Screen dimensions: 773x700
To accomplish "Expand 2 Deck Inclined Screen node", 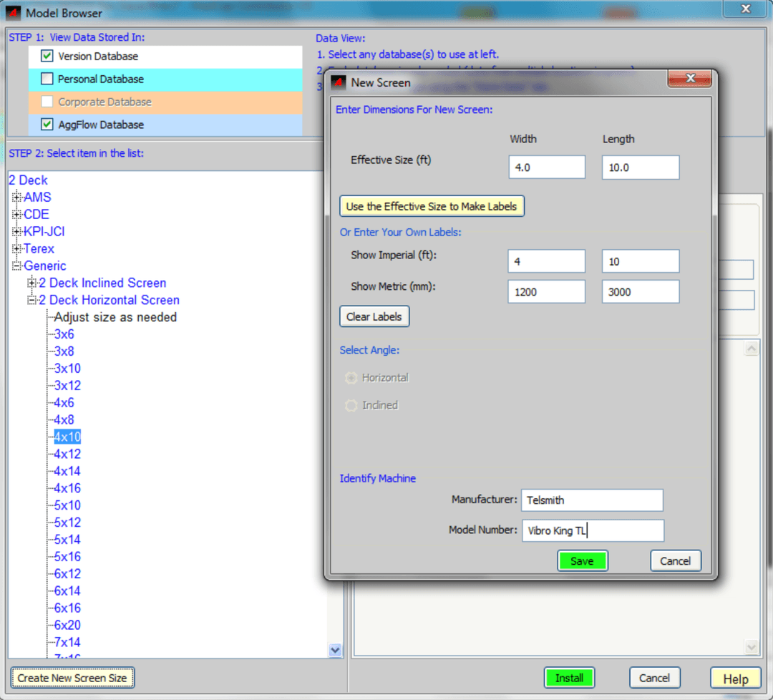I will coord(32,283).
